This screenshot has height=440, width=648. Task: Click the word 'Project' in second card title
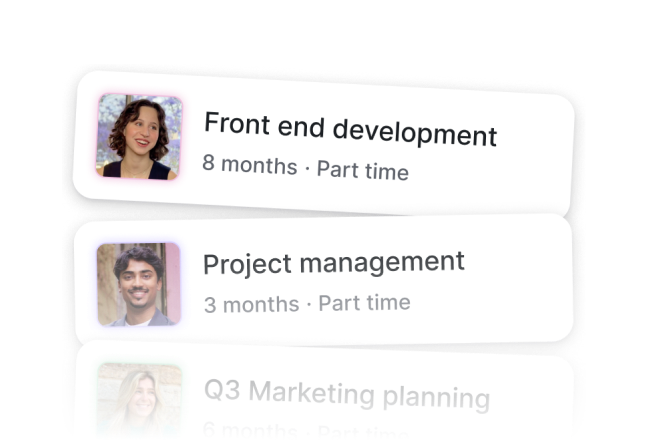tap(248, 264)
